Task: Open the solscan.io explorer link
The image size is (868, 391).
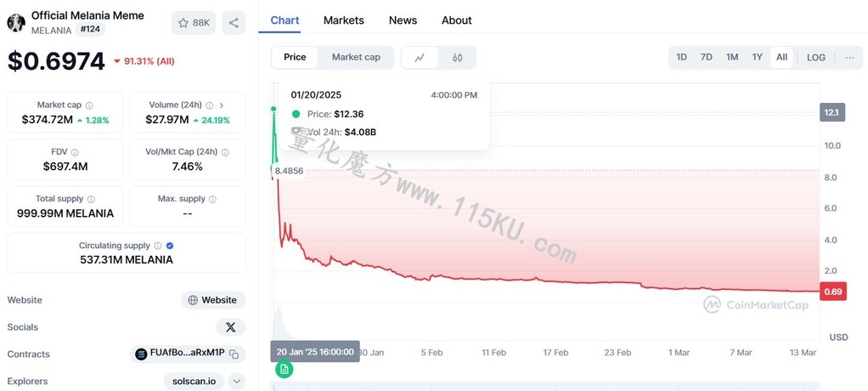Action: (x=194, y=381)
